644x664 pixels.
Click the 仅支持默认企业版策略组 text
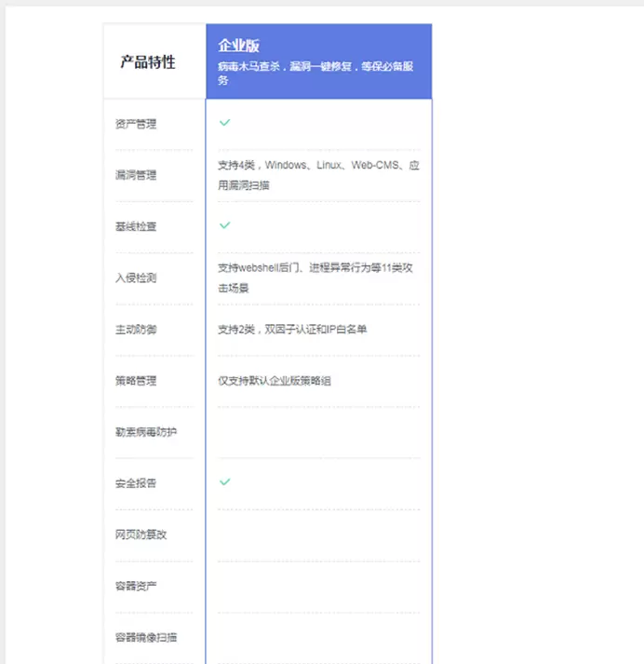point(275,380)
